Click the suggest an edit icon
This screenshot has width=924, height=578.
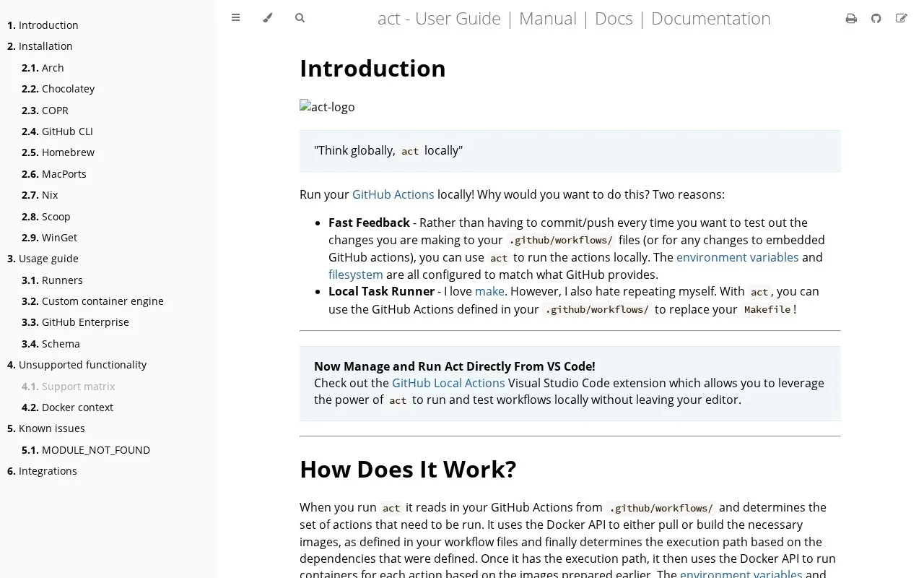[901, 18]
